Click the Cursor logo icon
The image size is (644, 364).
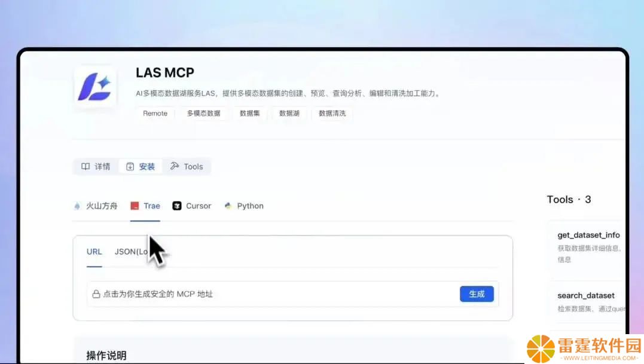click(177, 206)
